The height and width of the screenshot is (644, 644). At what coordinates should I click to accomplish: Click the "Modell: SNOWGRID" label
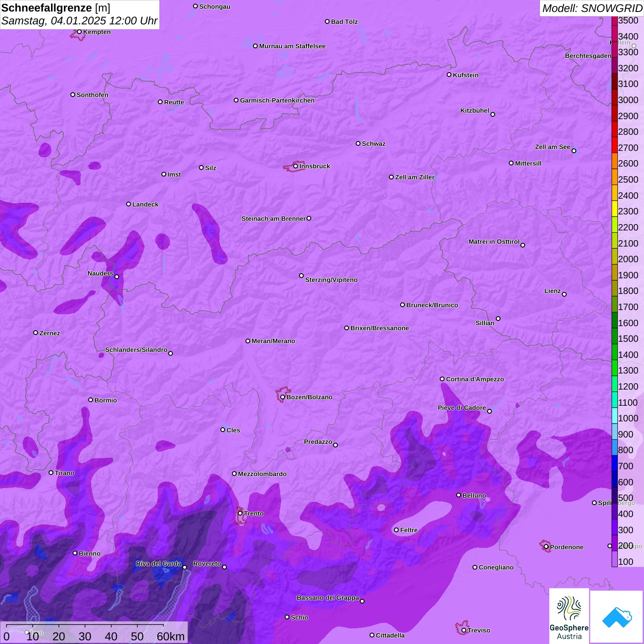[592, 8]
